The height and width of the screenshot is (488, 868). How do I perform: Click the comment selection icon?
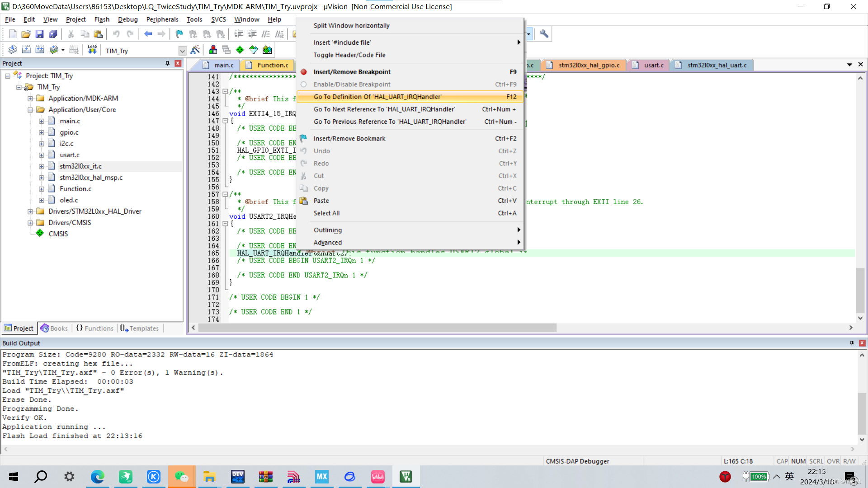[x=266, y=34]
